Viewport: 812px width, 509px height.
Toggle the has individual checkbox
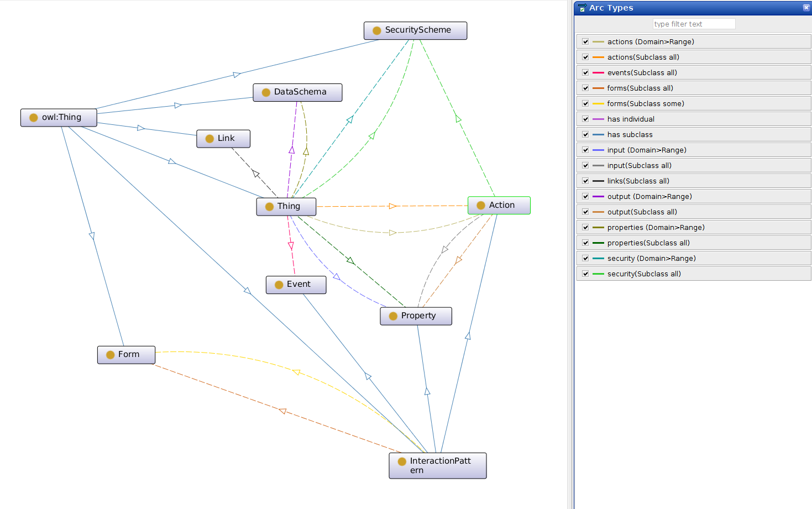585,119
